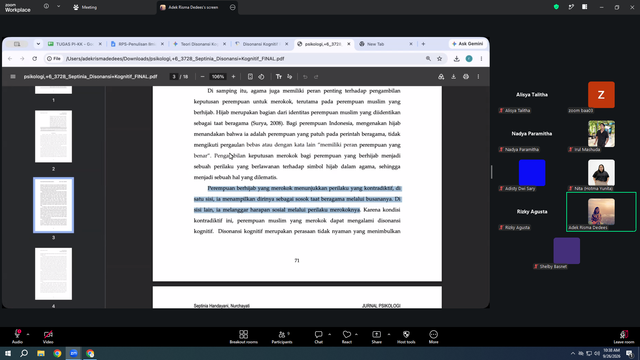Click the PDF page number field
This screenshot has height=360, width=640.
pos(174,77)
